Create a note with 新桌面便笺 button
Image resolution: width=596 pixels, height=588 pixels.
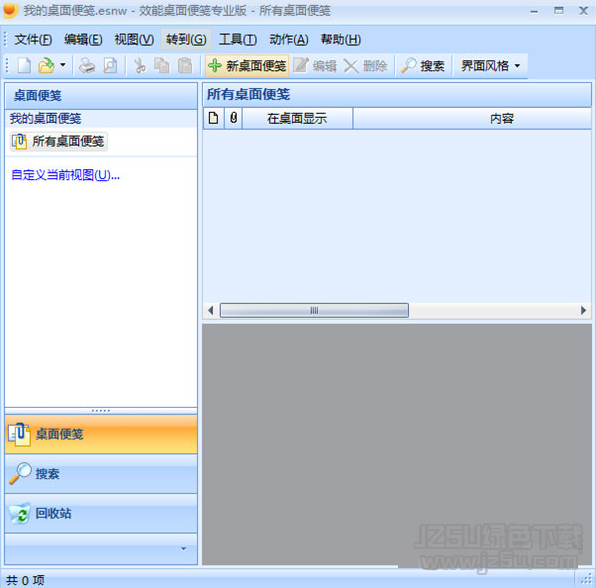tap(247, 66)
